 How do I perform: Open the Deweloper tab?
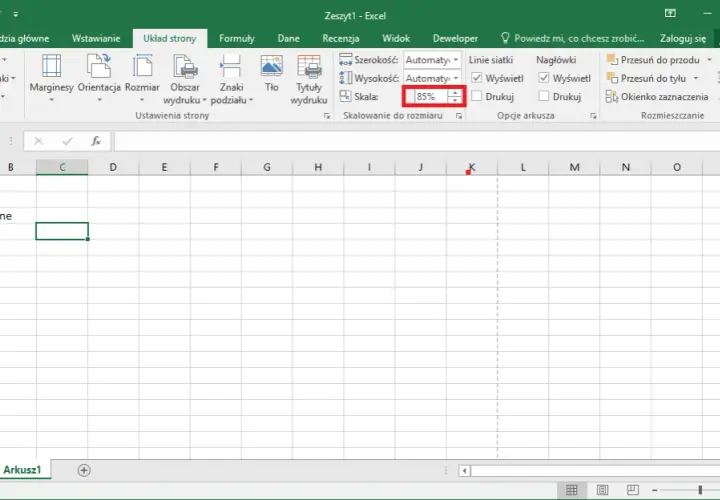coord(456,39)
